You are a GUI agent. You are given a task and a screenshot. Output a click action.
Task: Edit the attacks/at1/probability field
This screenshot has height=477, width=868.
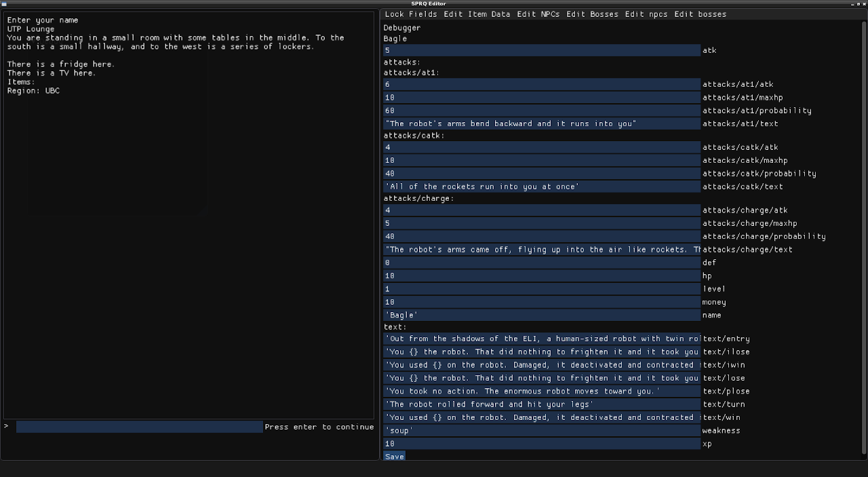point(541,111)
